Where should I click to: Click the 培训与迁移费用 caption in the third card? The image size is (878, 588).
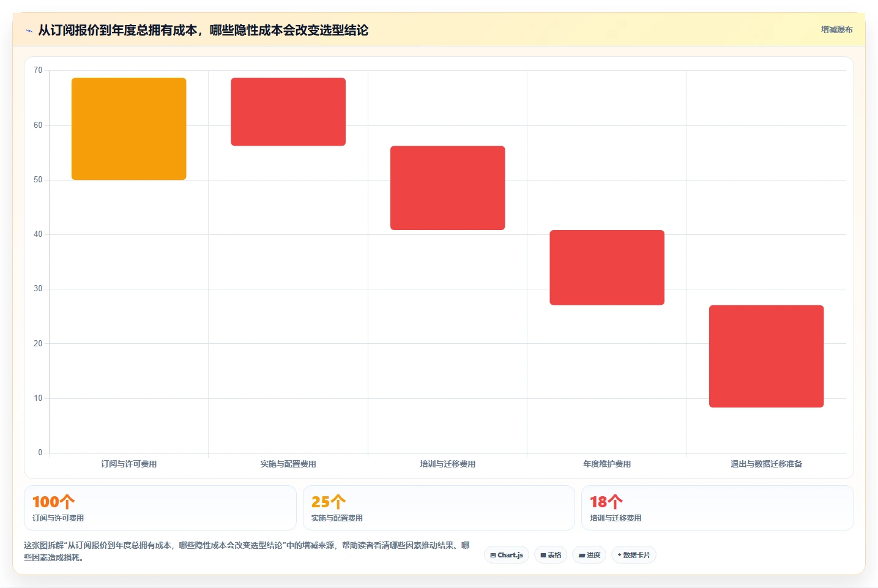click(616, 518)
